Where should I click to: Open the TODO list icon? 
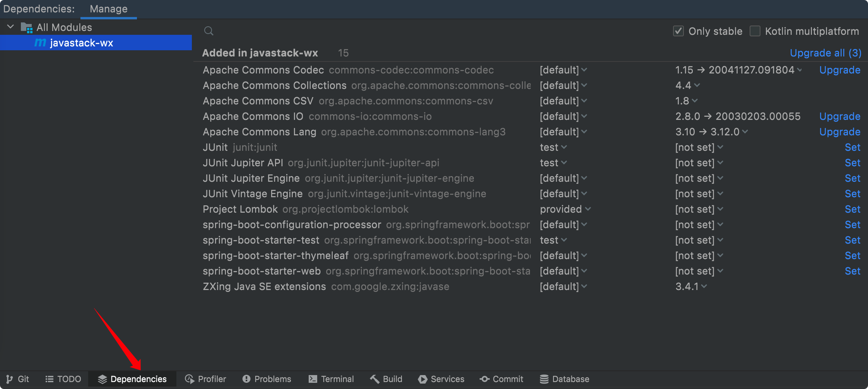(49, 379)
